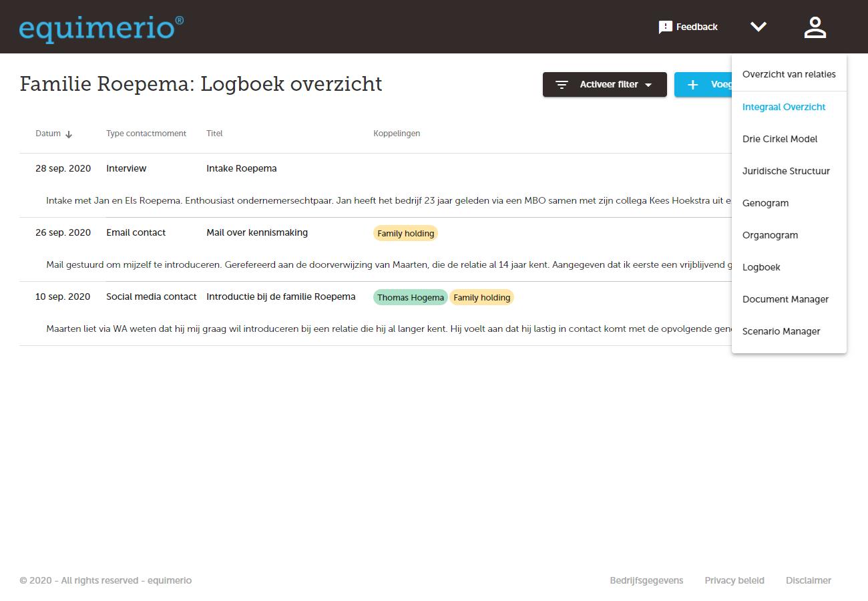The height and width of the screenshot is (601, 868).
Task: Click the filter lines icon
Action: (562, 85)
